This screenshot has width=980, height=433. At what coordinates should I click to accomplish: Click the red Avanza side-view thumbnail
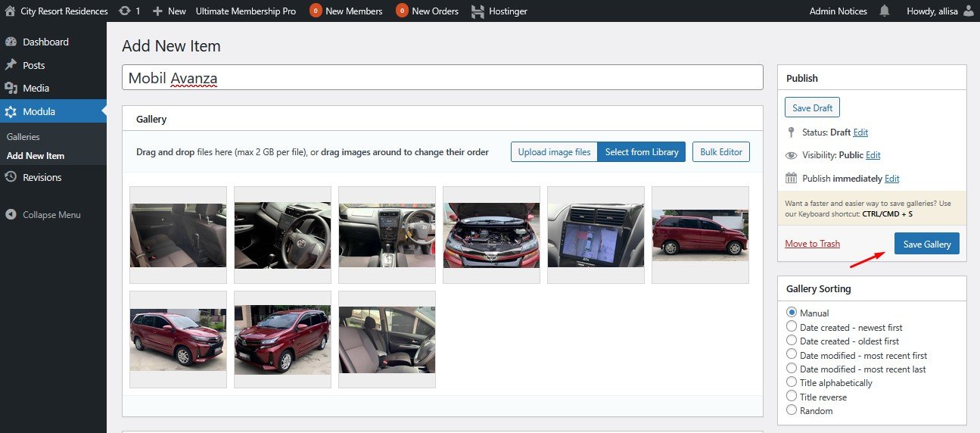click(x=700, y=235)
